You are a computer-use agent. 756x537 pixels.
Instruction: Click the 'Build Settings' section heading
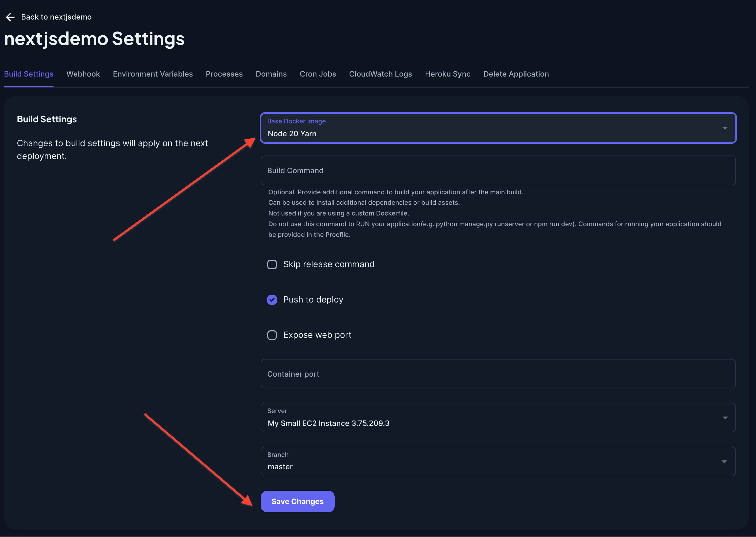tap(47, 119)
